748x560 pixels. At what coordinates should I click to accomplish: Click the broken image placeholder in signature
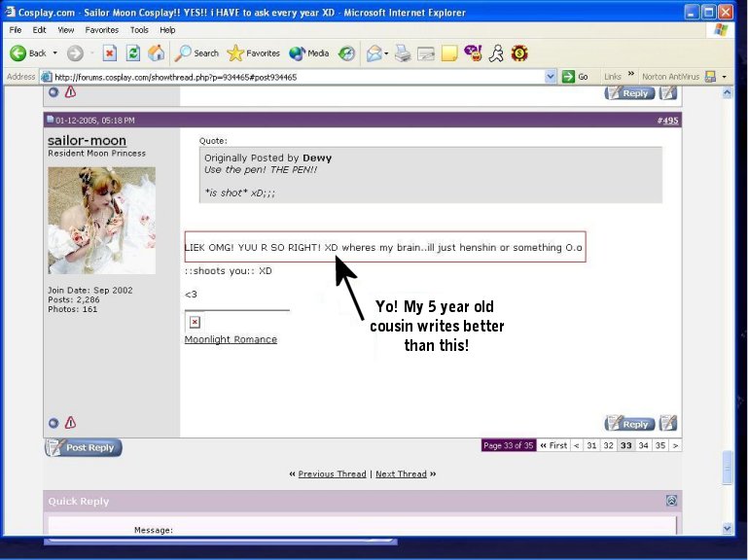(x=195, y=323)
